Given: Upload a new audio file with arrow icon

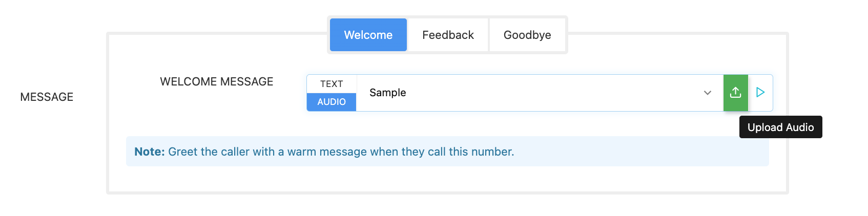Looking at the screenshot, I should click(x=735, y=93).
